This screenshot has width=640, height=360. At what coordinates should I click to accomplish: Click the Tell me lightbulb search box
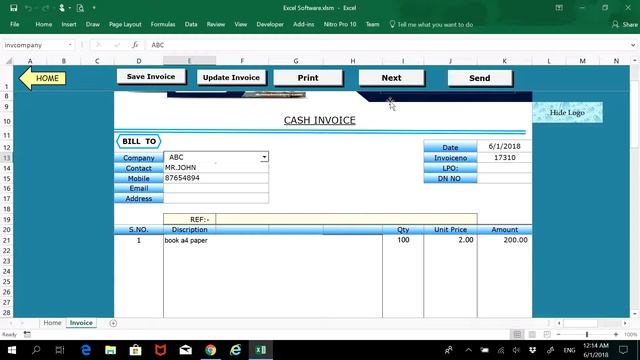tap(431, 24)
